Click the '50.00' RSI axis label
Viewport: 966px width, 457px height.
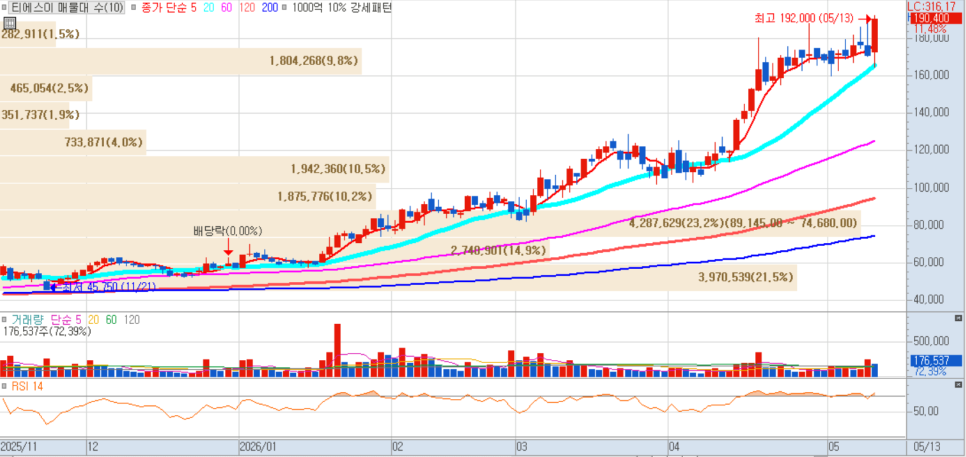coord(925,411)
